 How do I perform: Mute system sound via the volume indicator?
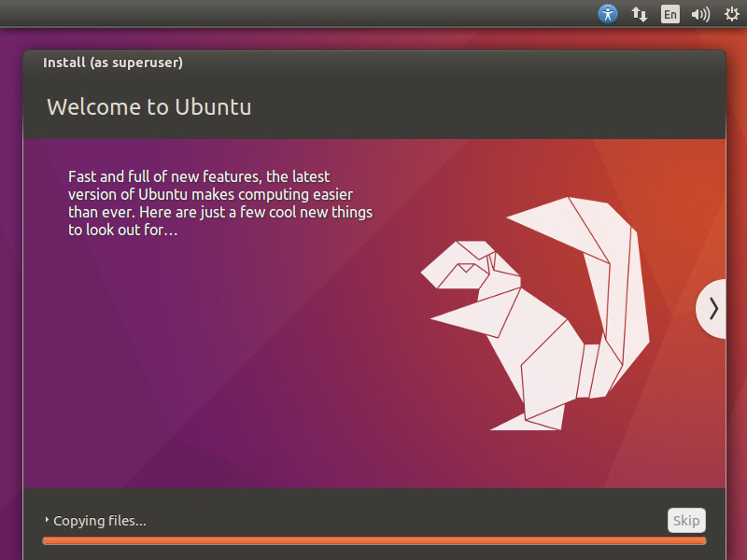point(700,14)
